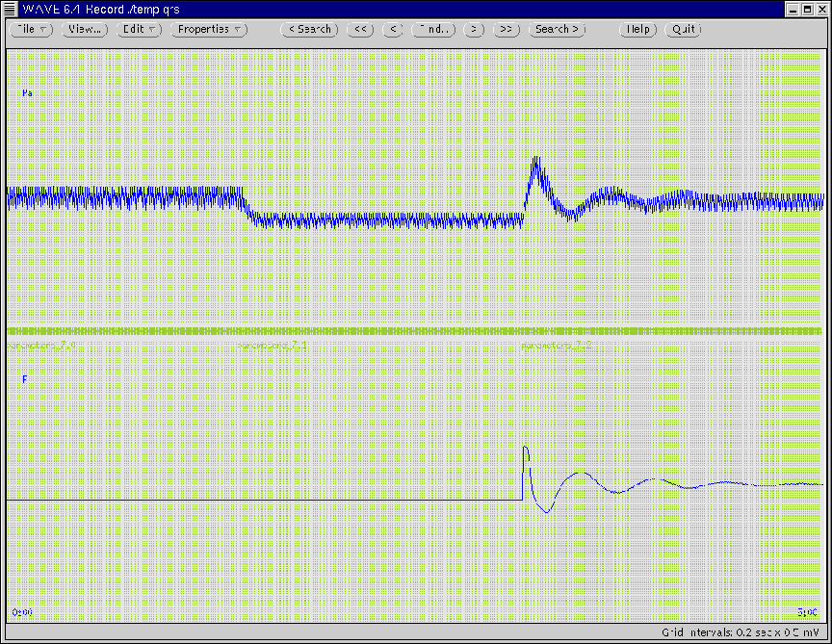Jump back a full screen with <<
This screenshot has height=644, width=832.
pyautogui.click(x=360, y=29)
